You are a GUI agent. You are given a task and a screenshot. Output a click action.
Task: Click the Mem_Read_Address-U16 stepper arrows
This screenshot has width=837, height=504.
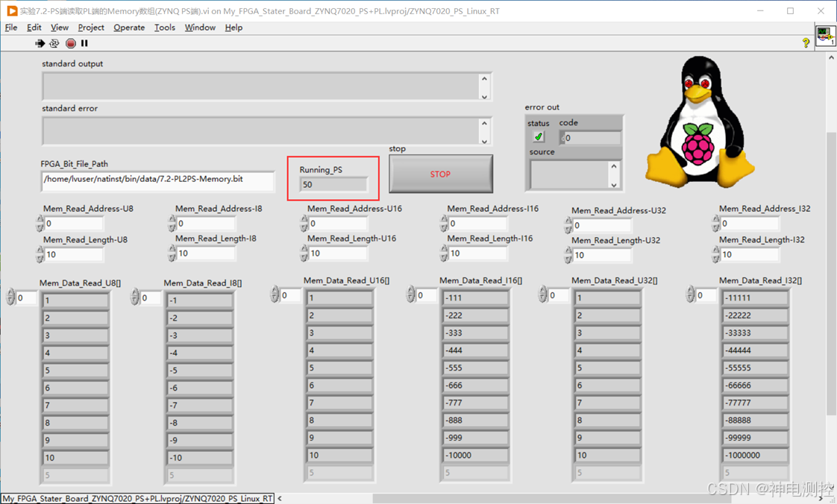point(304,223)
